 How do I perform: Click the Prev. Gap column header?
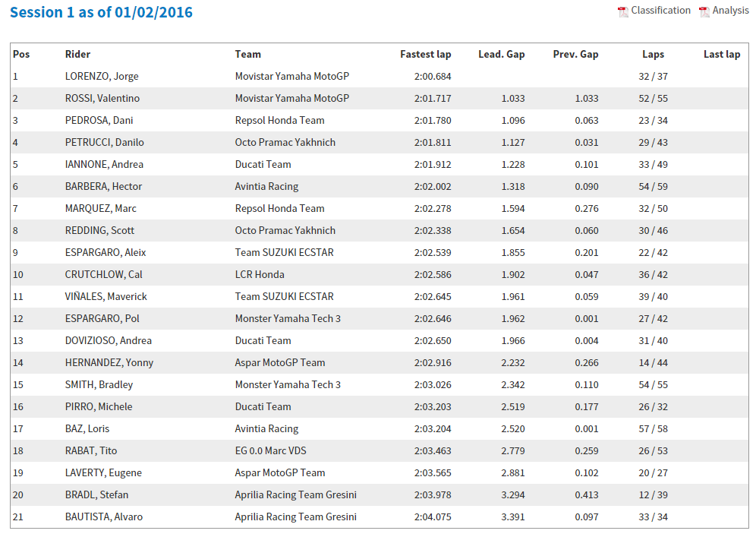(x=575, y=55)
